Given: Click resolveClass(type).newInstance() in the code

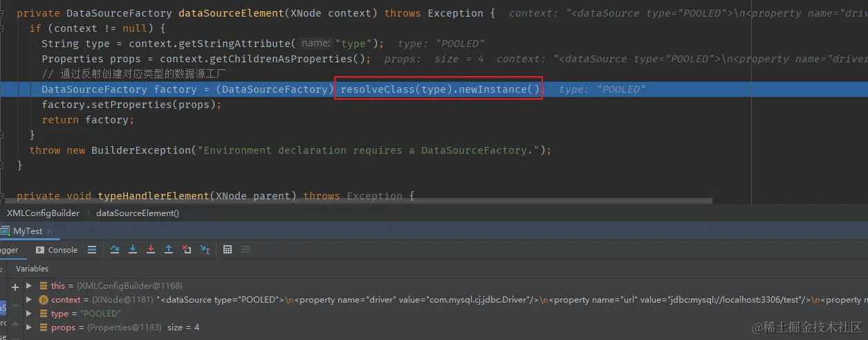Looking at the screenshot, I should [x=439, y=89].
